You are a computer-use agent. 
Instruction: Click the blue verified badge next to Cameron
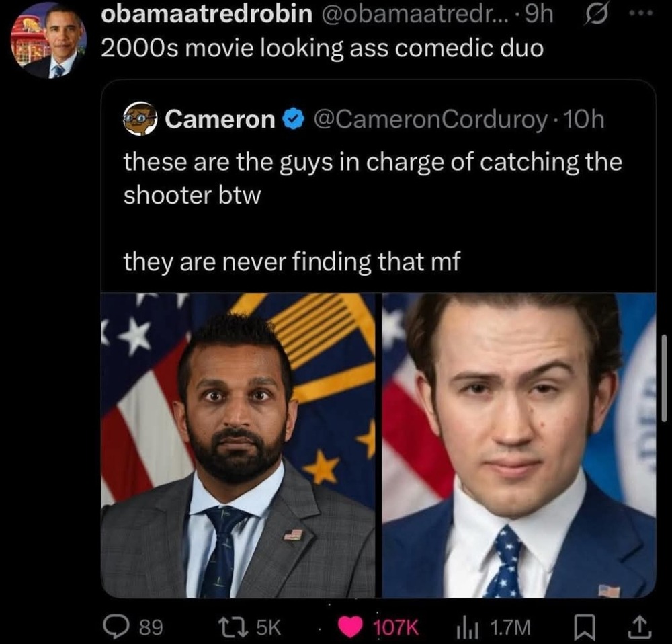tap(291, 120)
